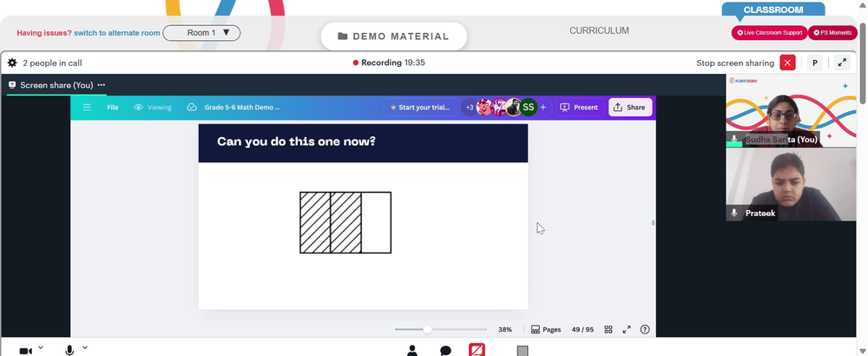868x356 pixels.
Task: Open the Canva hamburger menu
Action: click(87, 108)
